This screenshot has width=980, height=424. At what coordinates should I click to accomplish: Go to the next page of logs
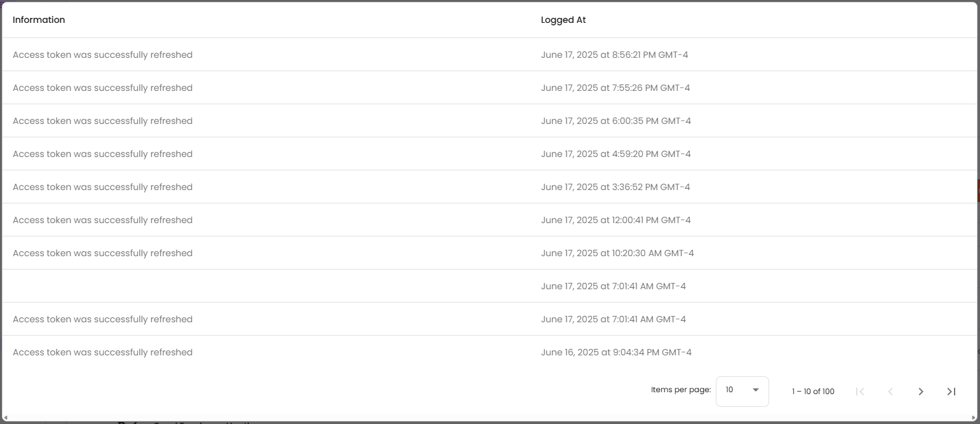(921, 392)
